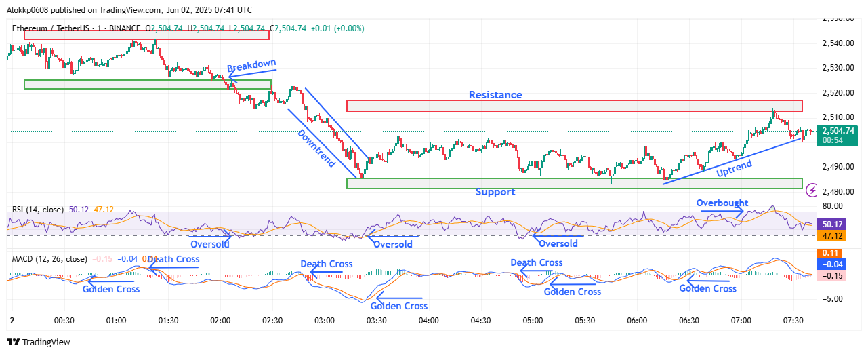Screen dimensions: 868x354
Task: Click the 01:00 time axis label
Action: (116, 320)
